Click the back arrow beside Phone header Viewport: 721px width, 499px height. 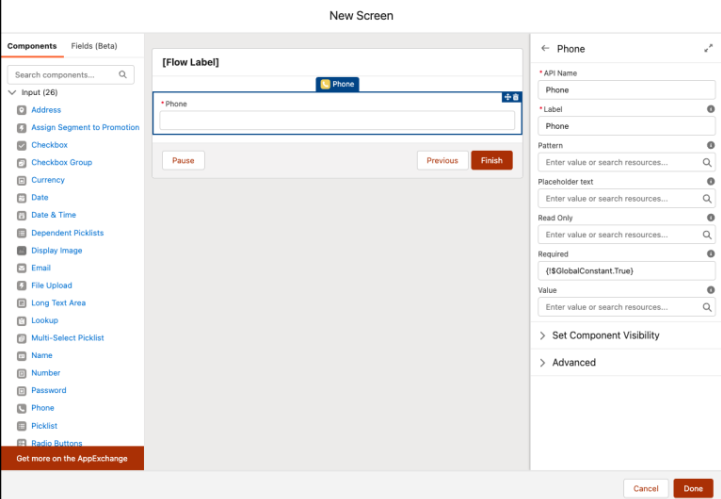545,48
